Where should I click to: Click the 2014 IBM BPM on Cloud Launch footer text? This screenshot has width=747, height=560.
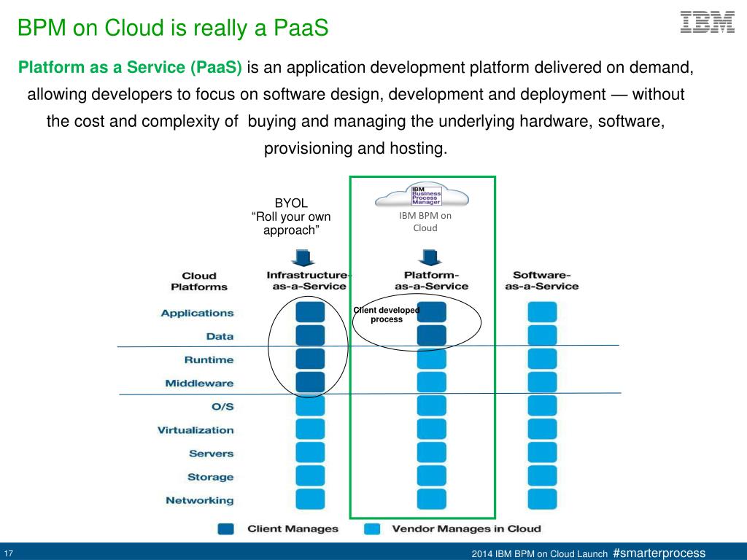click(x=540, y=554)
